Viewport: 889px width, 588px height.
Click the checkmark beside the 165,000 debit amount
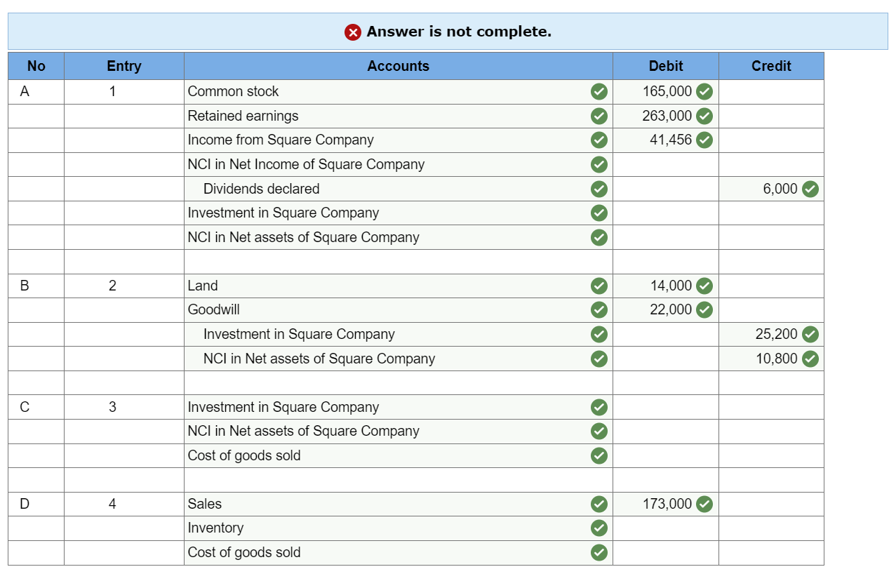coord(705,91)
